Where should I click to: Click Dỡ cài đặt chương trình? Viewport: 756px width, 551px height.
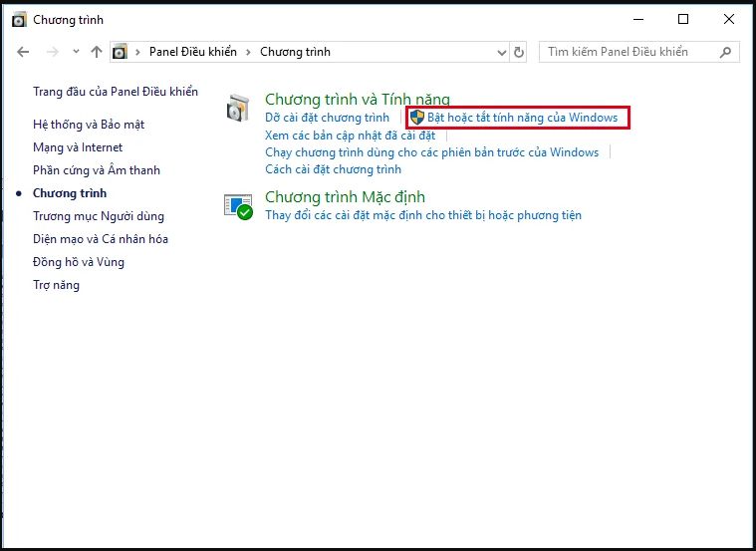(327, 118)
